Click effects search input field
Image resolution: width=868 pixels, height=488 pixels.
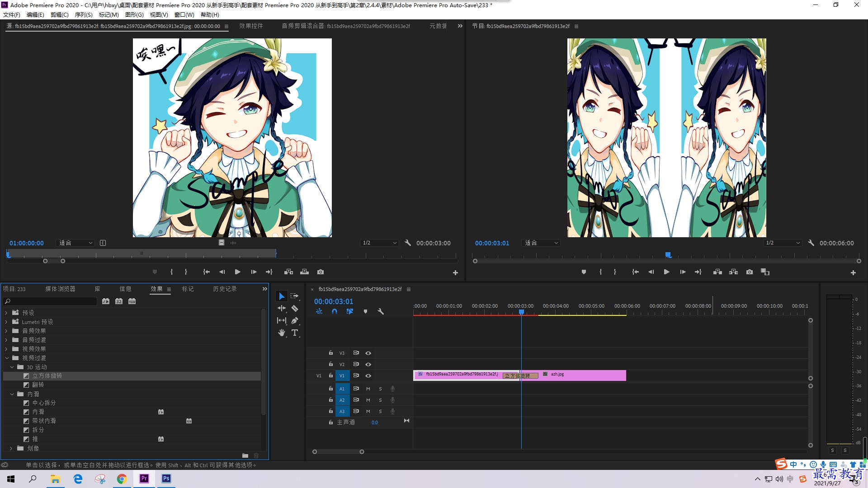(x=50, y=301)
